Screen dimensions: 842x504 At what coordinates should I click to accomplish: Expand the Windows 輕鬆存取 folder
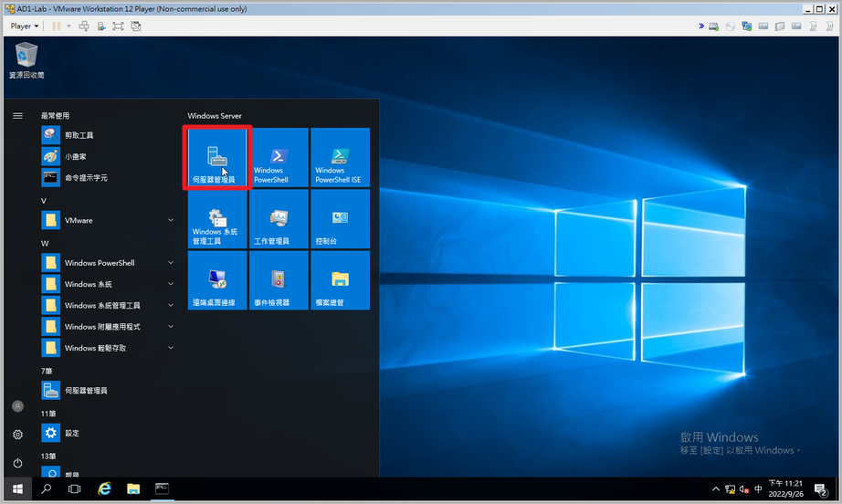pyautogui.click(x=109, y=348)
